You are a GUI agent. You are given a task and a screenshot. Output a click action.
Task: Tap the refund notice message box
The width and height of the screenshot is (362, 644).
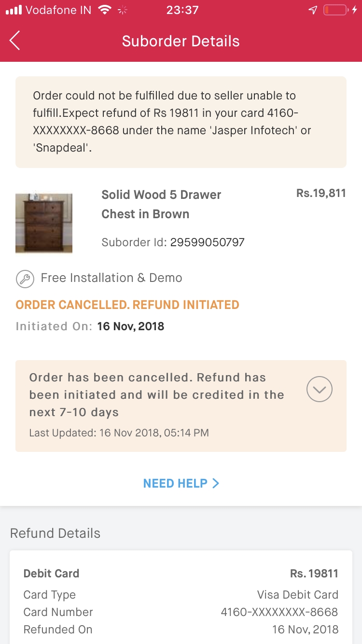181,122
